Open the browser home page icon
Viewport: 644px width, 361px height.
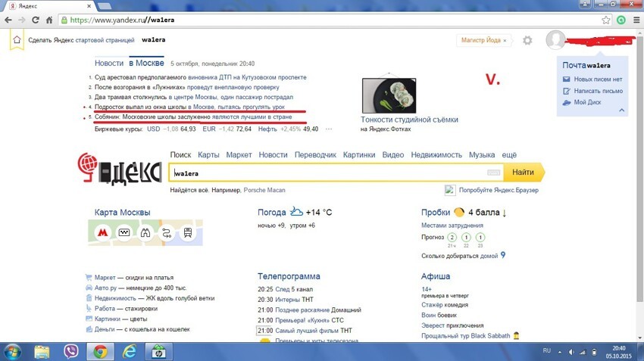point(49,20)
